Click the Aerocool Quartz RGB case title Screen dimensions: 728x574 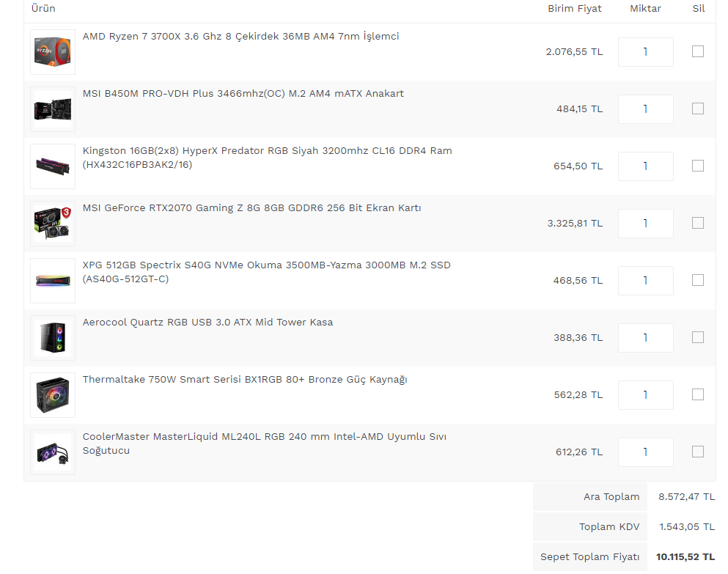tap(207, 323)
